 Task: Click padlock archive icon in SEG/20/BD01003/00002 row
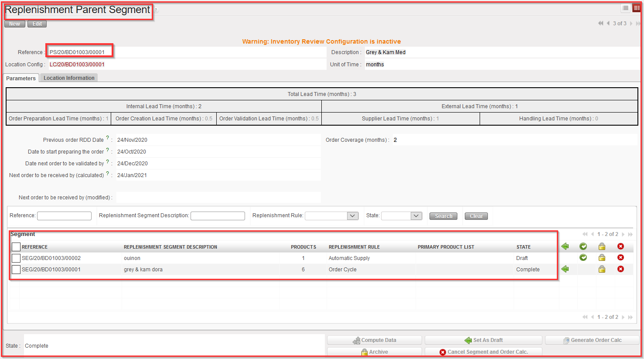602,258
